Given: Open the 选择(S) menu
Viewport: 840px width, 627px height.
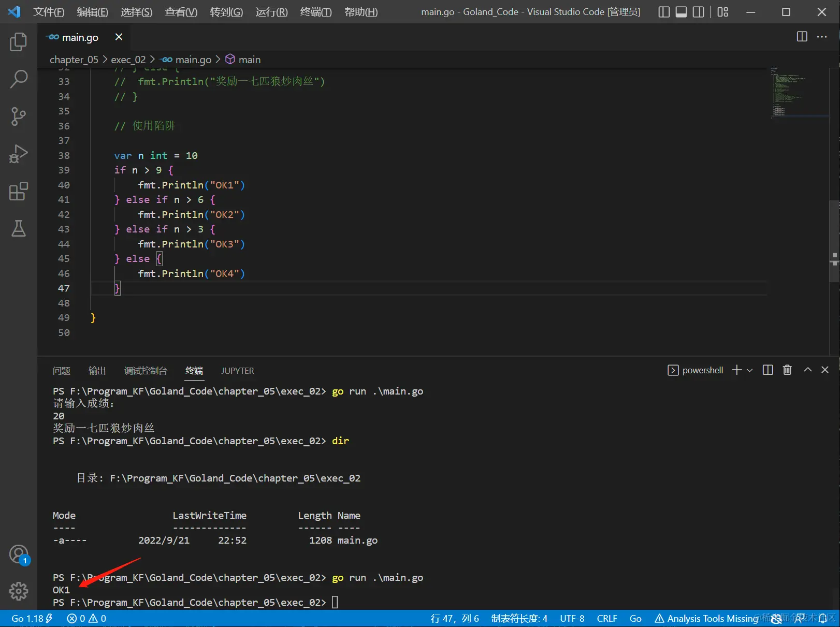Looking at the screenshot, I should click(x=137, y=12).
